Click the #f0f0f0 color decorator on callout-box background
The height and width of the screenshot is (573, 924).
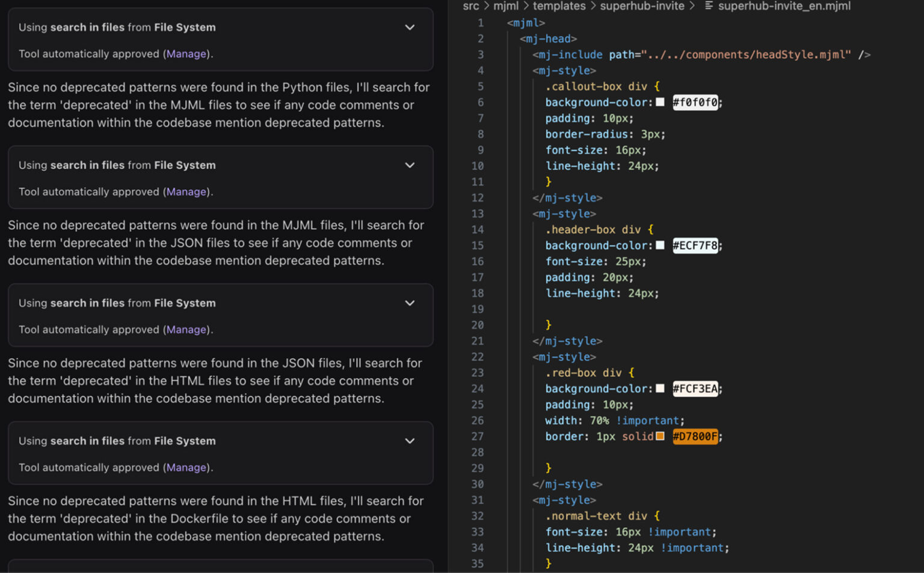point(660,102)
